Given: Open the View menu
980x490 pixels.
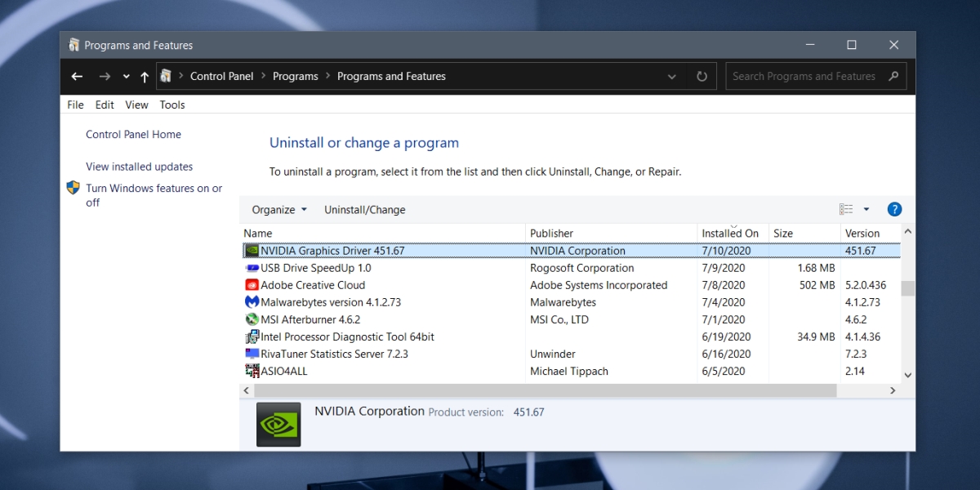Looking at the screenshot, I should 136,105.
